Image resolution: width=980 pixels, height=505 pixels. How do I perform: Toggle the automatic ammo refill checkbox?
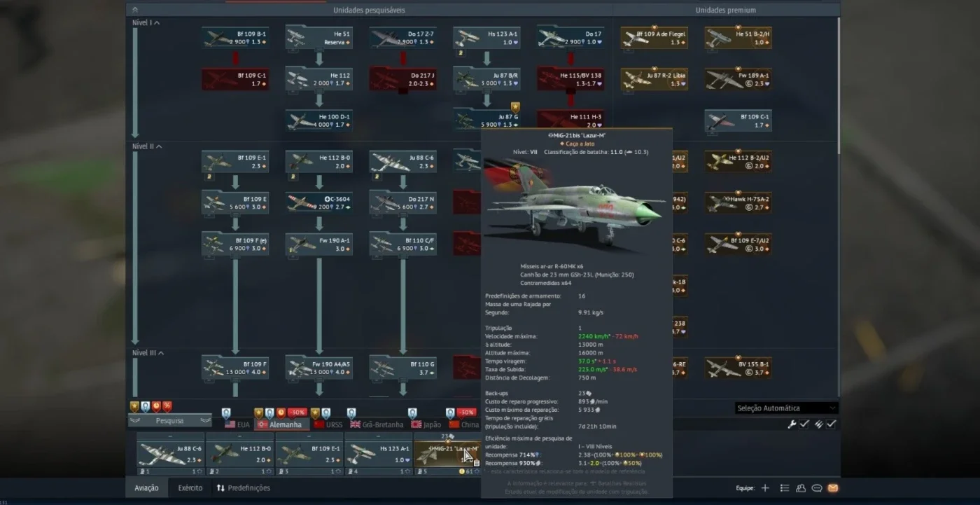pyautogui.click(x=831, y=424)
